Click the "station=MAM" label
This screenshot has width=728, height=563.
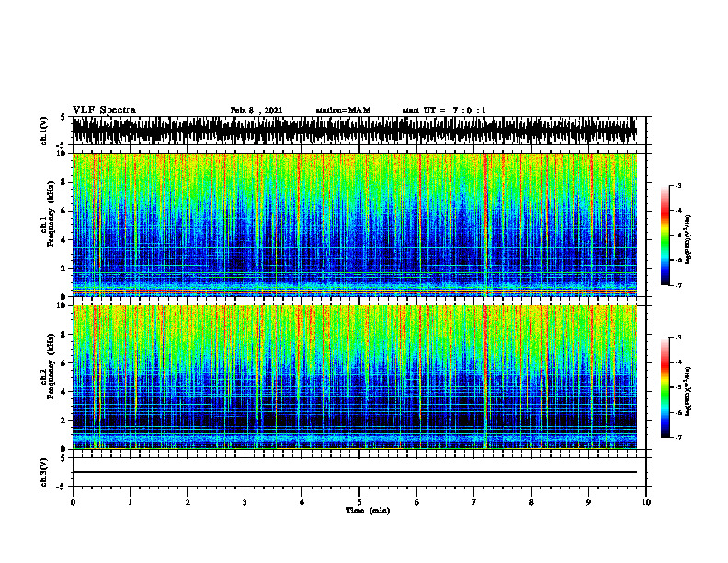[343, 110]
